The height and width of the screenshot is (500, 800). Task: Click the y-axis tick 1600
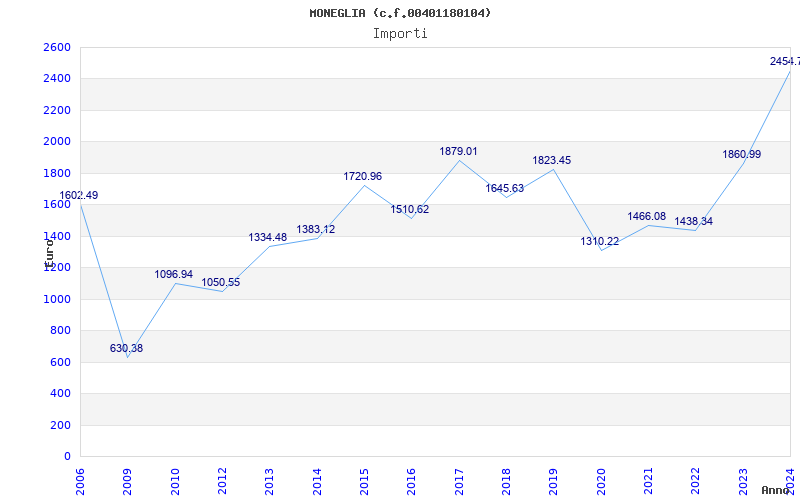(57, 205)
